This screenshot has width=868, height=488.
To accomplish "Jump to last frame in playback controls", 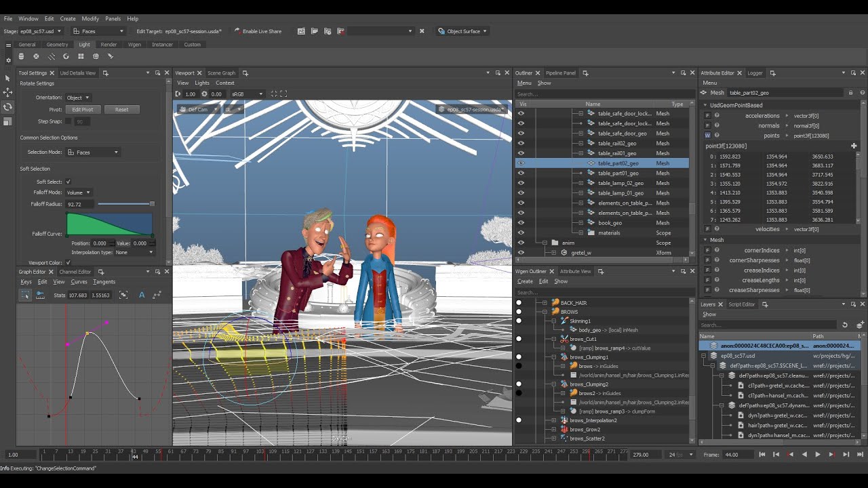I will pos(859,455).
